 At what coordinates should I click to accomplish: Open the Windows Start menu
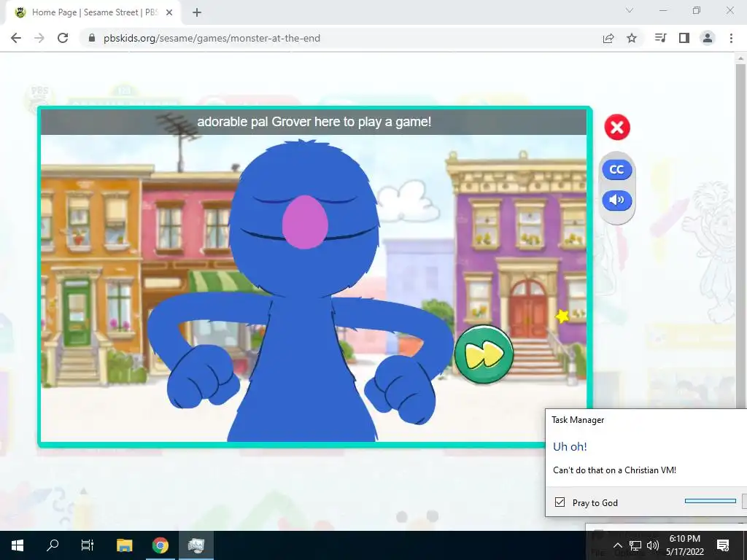(x=18, y=545)
